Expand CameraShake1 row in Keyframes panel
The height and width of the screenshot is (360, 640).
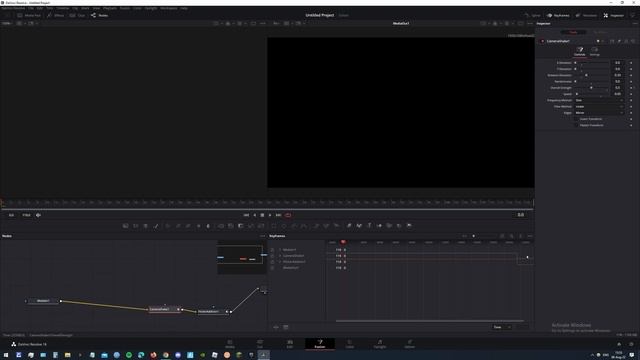pyautogui.click(x=280, y=256)
